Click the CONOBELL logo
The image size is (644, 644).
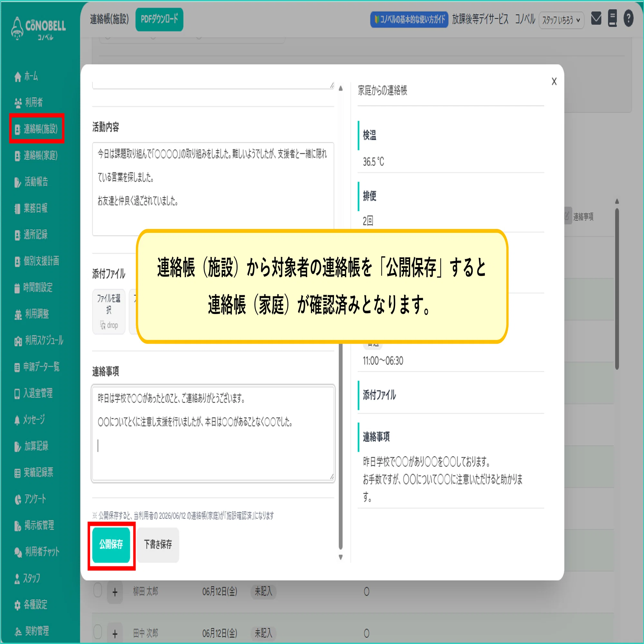click(x=38, y=28)
